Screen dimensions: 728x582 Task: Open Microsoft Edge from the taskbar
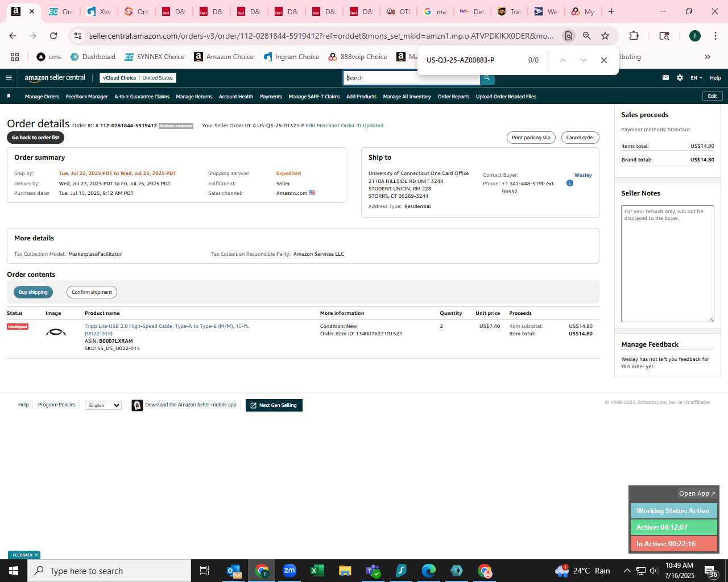429,571
